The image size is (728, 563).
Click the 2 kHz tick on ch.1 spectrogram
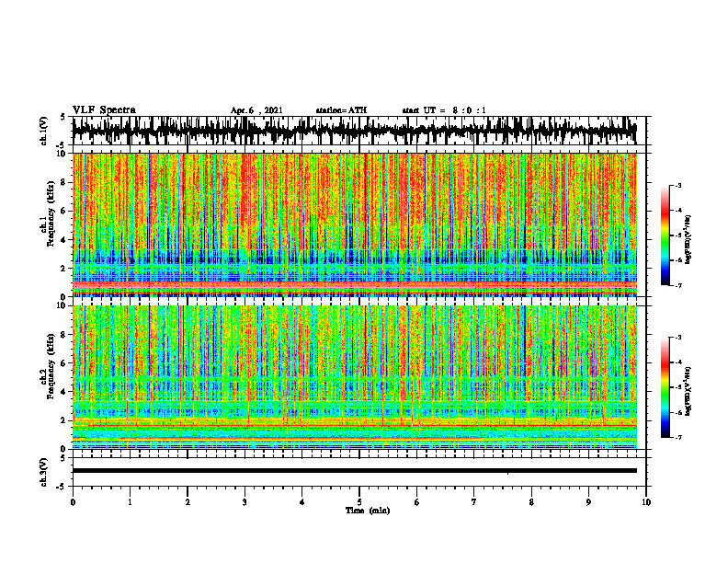point(64,269)
